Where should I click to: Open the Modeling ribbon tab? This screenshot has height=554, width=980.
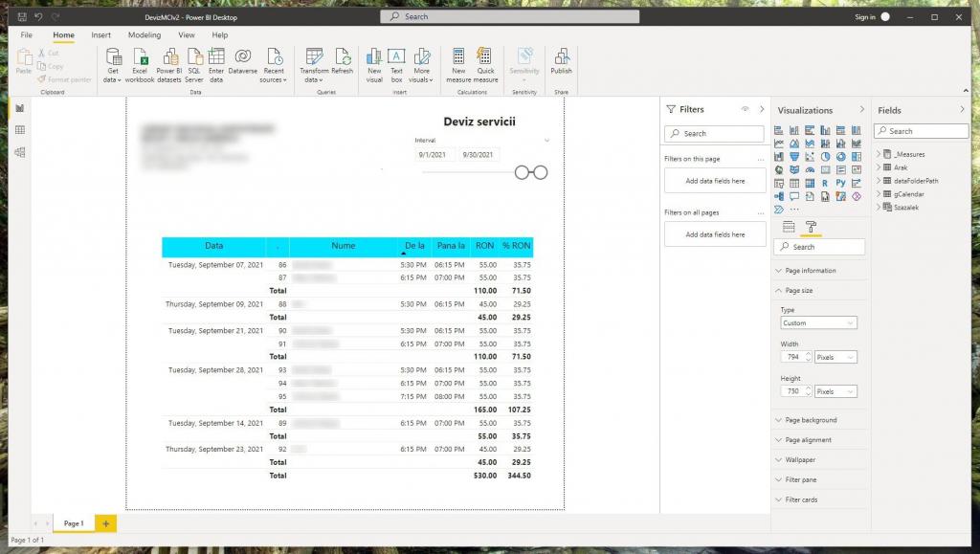point(145,35)
